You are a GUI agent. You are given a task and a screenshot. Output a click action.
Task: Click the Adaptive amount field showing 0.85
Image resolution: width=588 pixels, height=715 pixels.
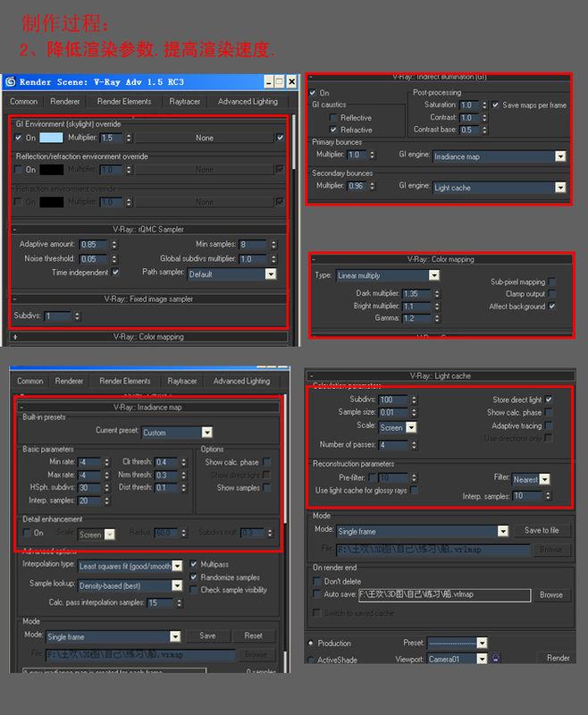(94, 244)
